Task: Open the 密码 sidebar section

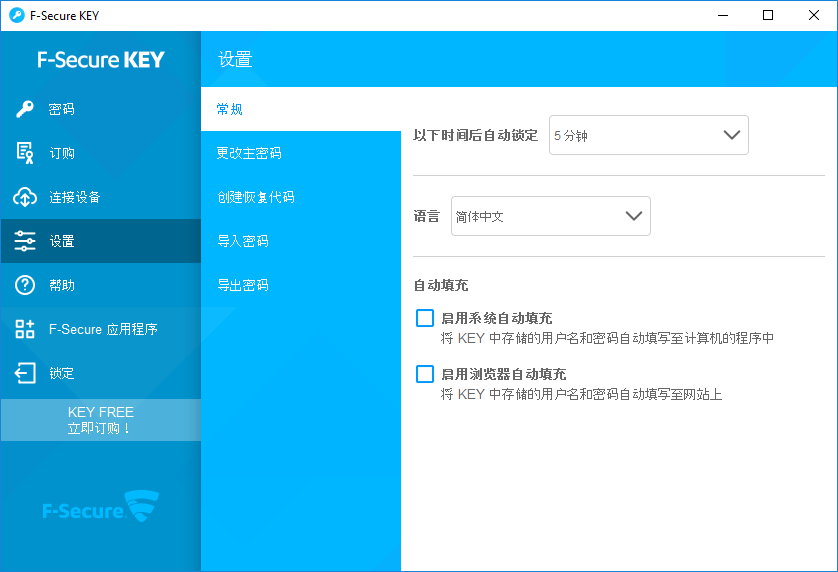Action: [x=101, y=109]
